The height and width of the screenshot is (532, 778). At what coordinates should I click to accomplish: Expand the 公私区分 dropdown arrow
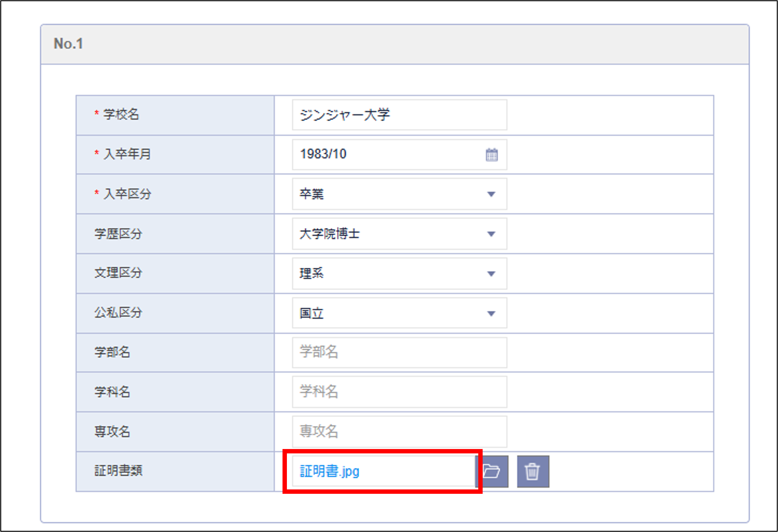[x=491, y=313]
